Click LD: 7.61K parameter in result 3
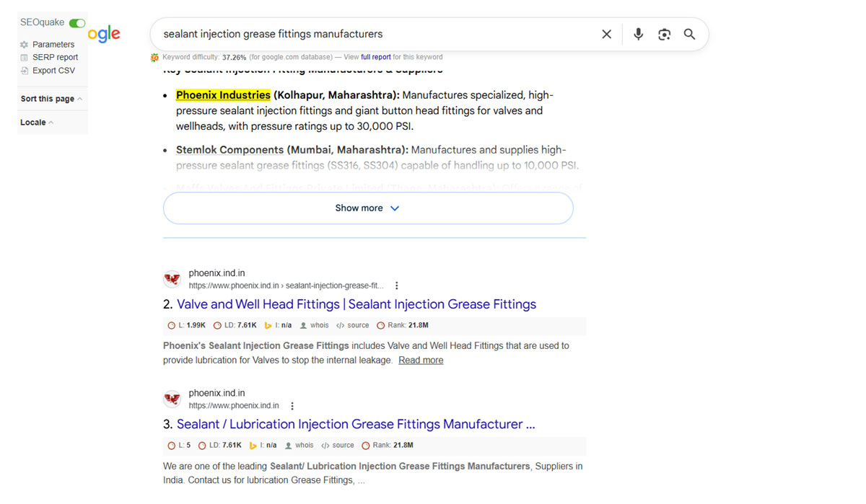 pyautogui.click(x=220, y=446)
